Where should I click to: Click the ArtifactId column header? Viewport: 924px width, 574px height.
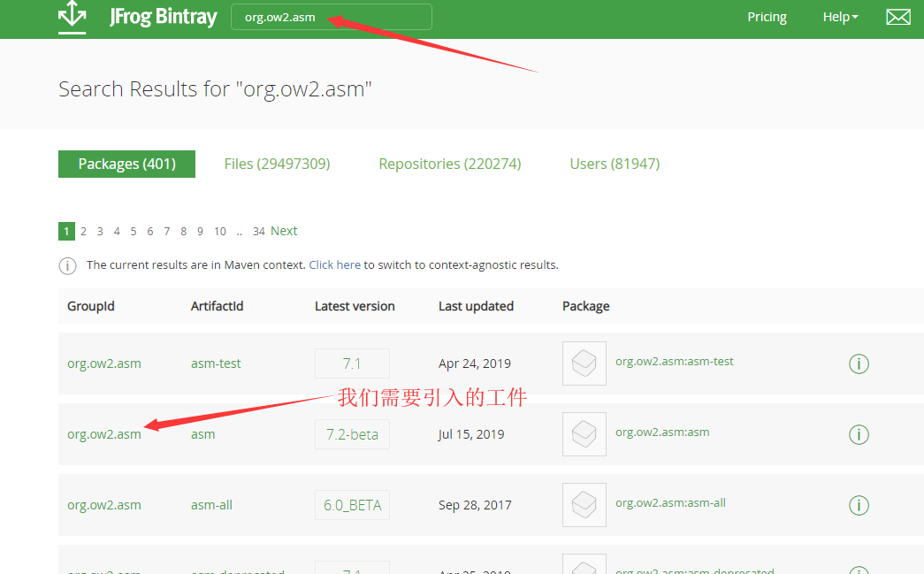tap(217, 306)
